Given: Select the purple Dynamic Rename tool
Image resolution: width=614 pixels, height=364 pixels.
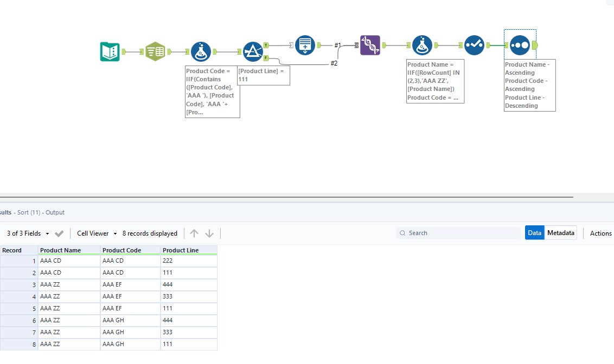Looking at the screenshot, I should coord(369,45).
